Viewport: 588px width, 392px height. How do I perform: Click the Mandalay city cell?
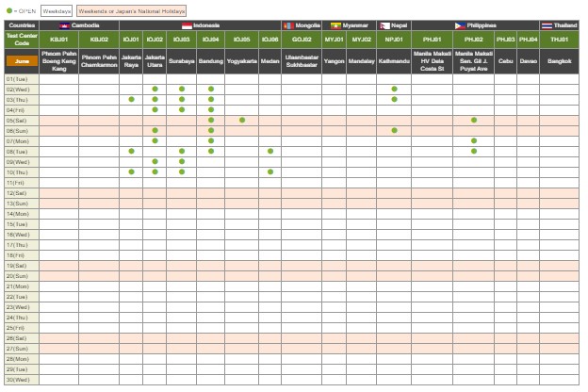(362, 60)
